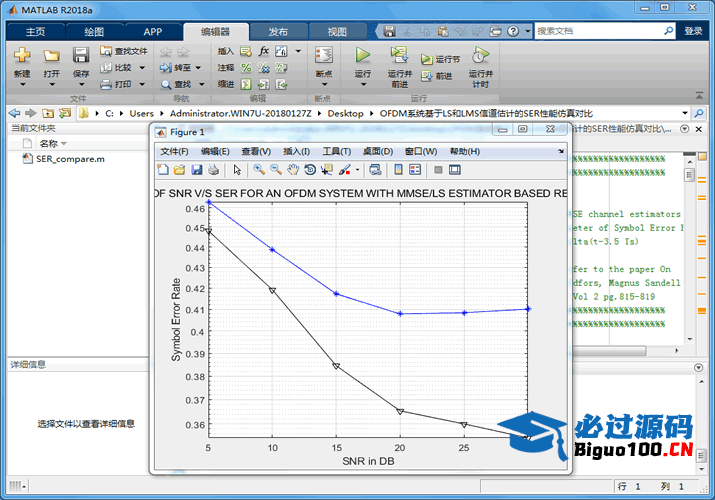Select the zoom out magnifier tool
This screenshot has height=500, width=715.
point(276,170)
